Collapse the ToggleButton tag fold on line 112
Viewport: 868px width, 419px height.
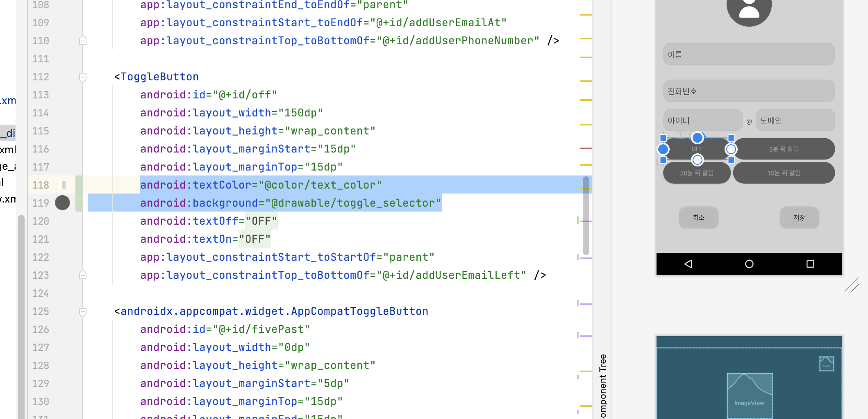click(83, 77)
